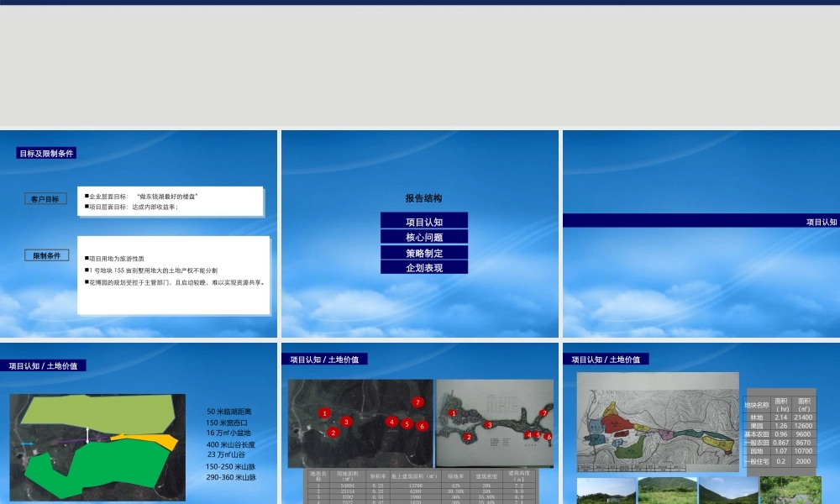Click red marker 1 on the dark satellite map
The width and height of the screenshot is (840, 504).
click(x=324, y=413)
